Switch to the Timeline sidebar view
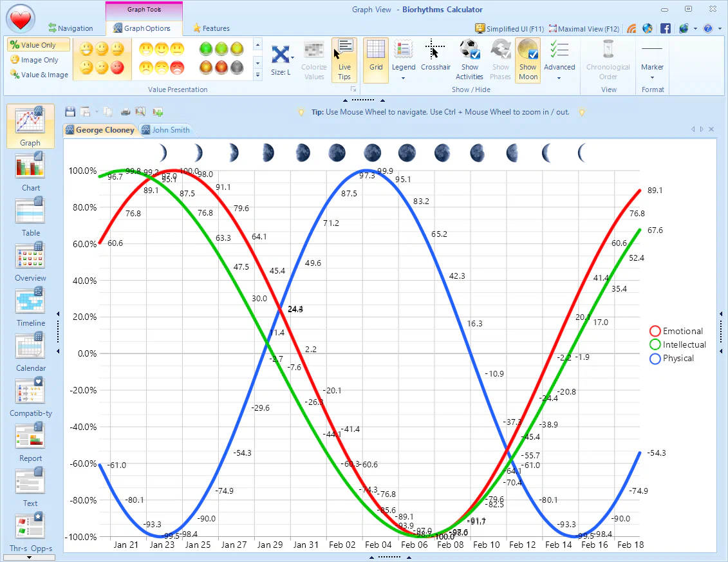 [30, 304]
